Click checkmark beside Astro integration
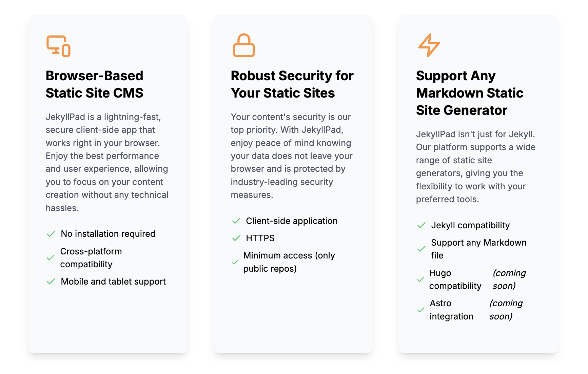Image resolution: width=588 pixels, height=374 pixels. pyautogui.click(x=421, y=310)
